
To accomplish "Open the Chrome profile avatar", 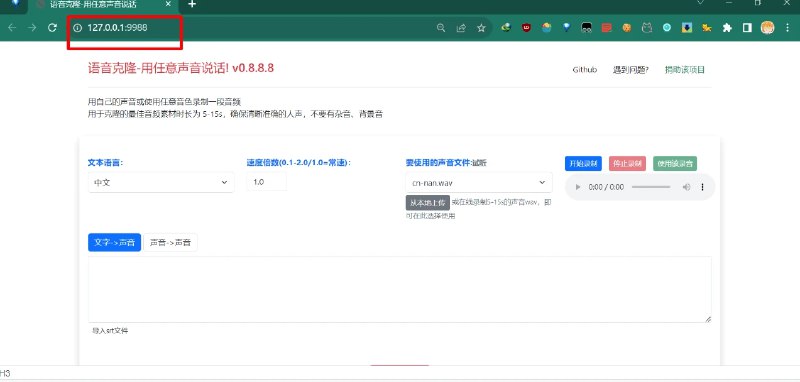I will click(767, 28).
